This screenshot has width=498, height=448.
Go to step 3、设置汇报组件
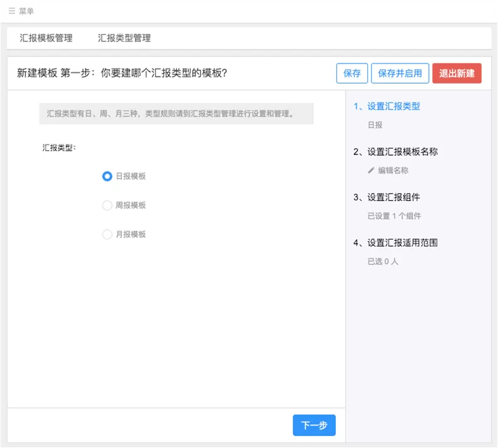point(387,197)
